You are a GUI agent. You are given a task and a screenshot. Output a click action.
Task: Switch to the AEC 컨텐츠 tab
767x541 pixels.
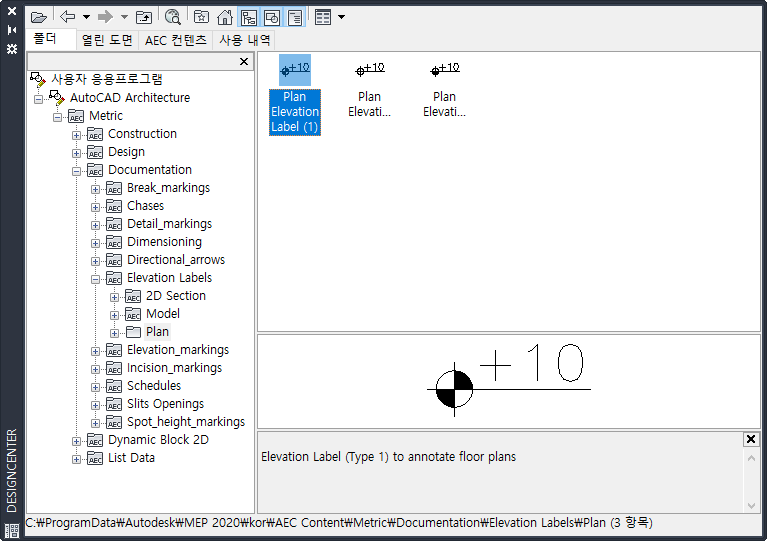(176, 40)
